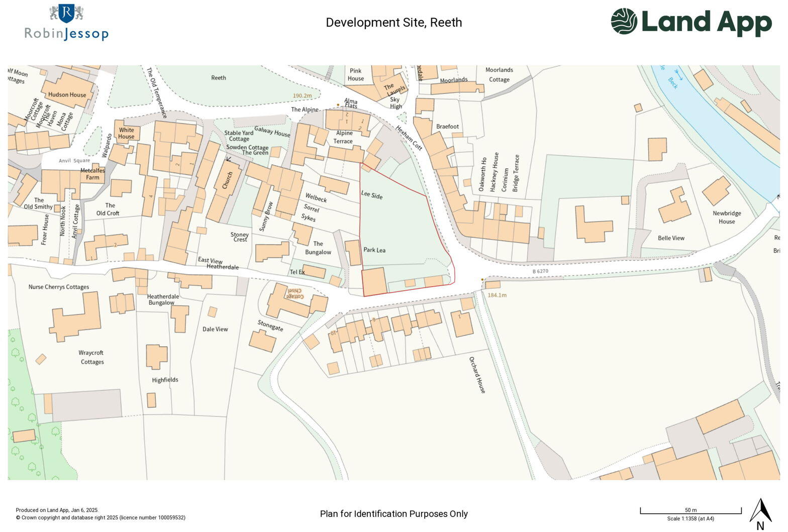Screen dimensions: 788x532
Task: Click the B 6270 road label
Action: coord(540,271)
